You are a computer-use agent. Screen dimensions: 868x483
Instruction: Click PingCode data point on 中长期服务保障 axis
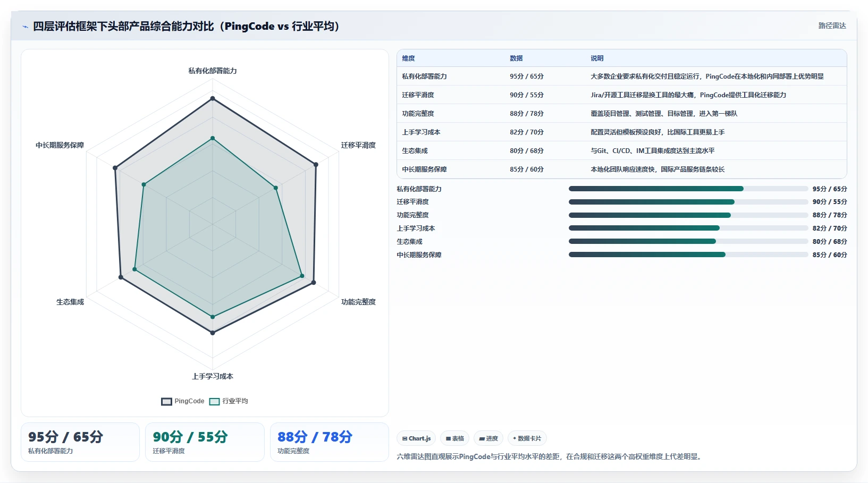point(115,168)
